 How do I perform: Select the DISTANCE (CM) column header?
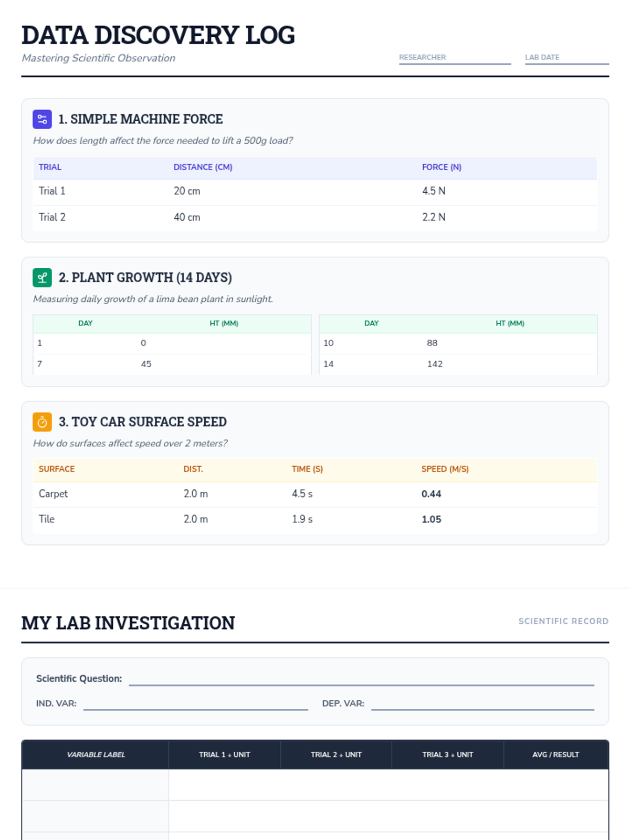click(x=203, y=167)
